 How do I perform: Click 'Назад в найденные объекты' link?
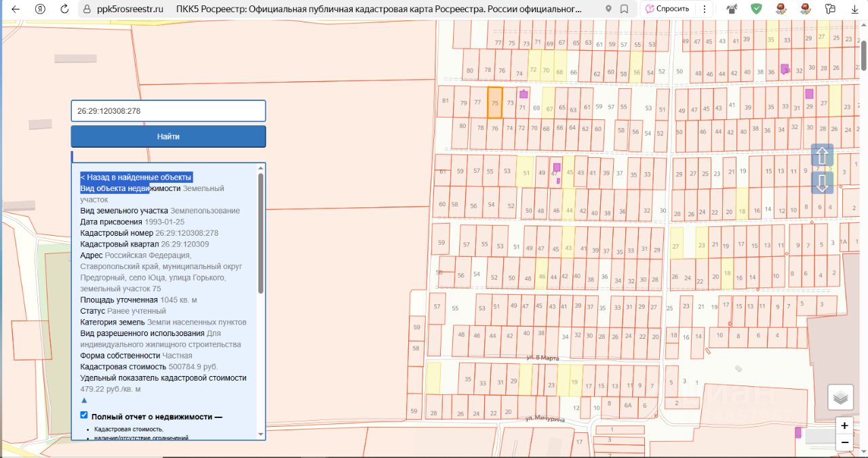click(x=136, y=177)
